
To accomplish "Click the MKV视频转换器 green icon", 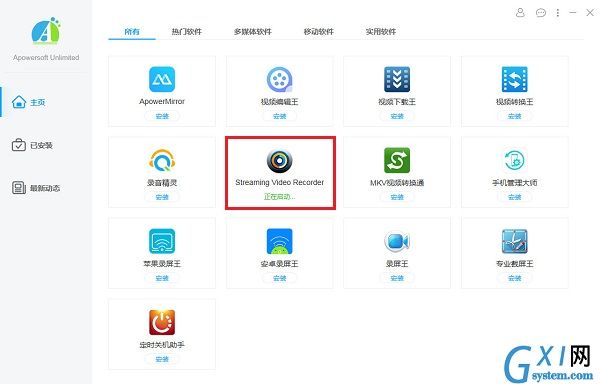I will (397, 160).
